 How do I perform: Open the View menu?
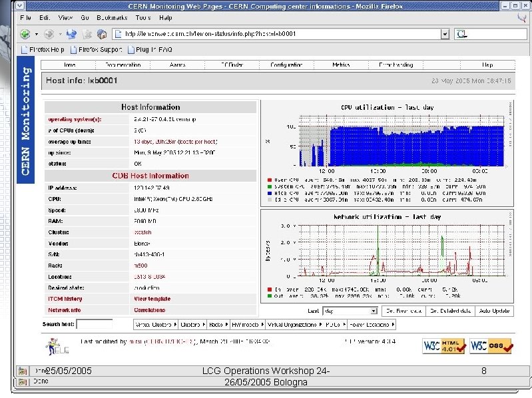coord(65,17)
